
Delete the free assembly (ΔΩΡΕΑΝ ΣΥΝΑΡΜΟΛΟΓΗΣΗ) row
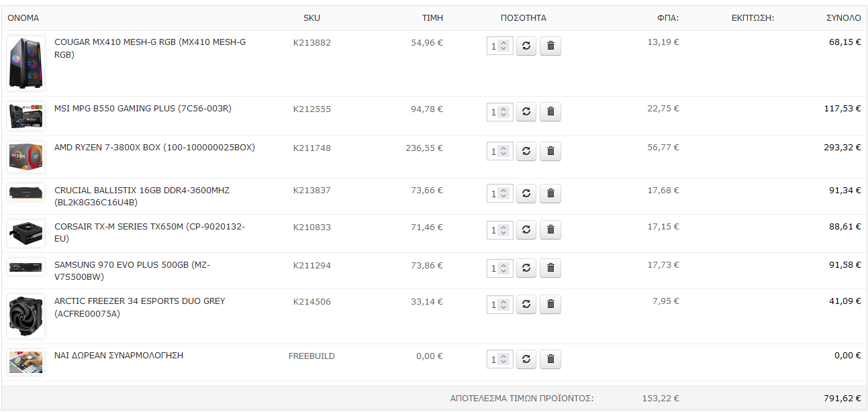(x=550, y=359)
